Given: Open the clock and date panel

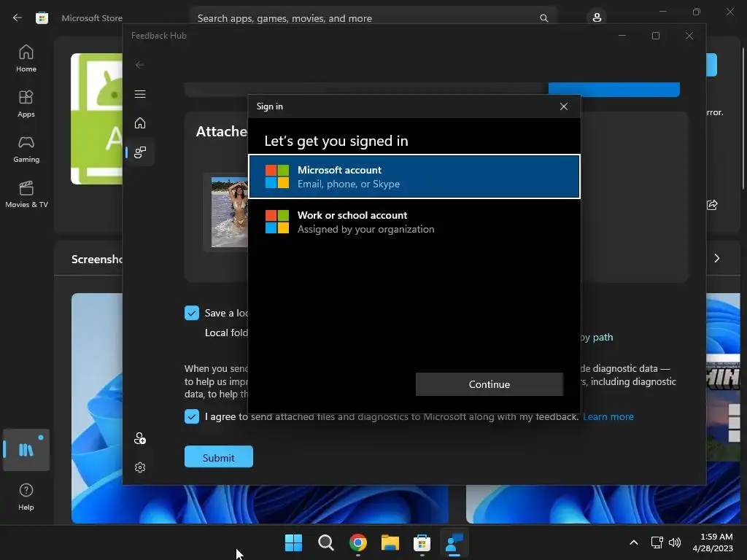Looking at the screenshot, I should pyautogui.click(x=713, y=542).
